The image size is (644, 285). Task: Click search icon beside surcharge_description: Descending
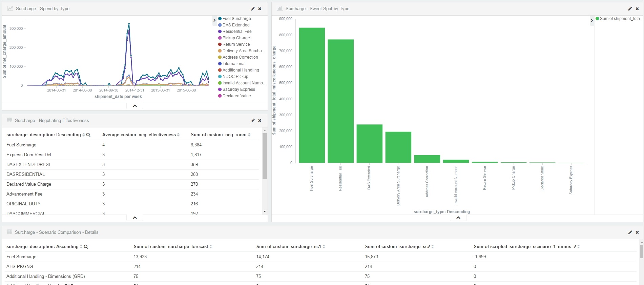[x=88, y=135]
